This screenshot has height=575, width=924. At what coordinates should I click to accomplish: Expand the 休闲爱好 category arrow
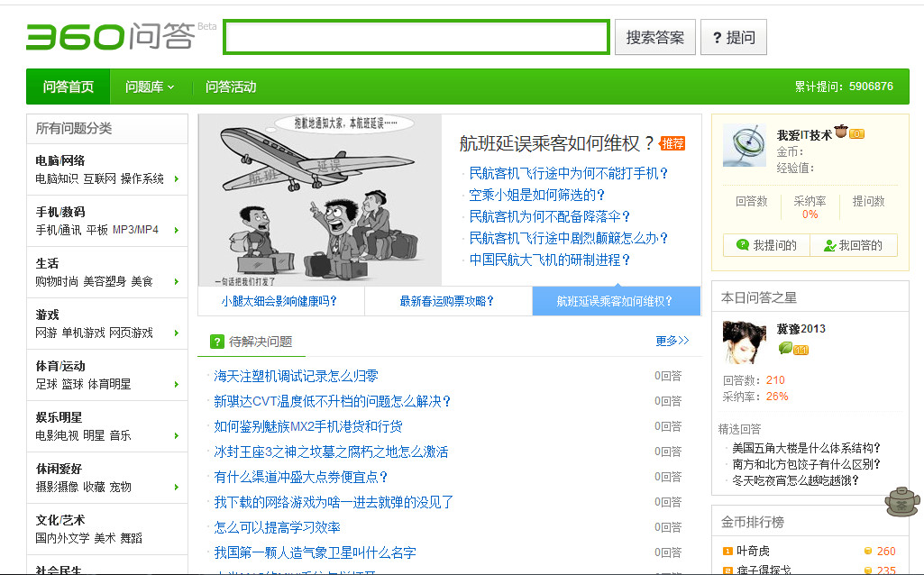[176, 488]
